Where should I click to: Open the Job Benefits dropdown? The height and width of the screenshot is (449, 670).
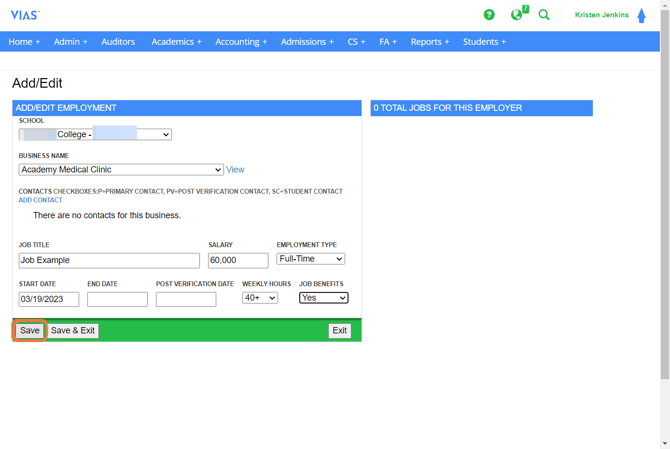323,298
